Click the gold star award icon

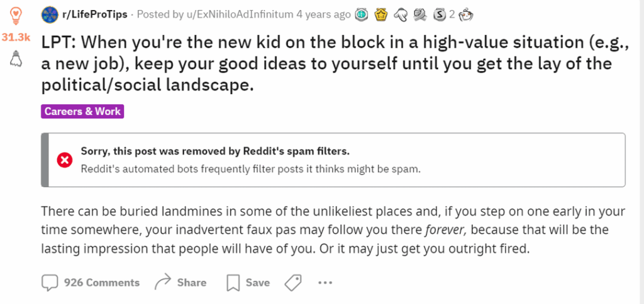381,15
